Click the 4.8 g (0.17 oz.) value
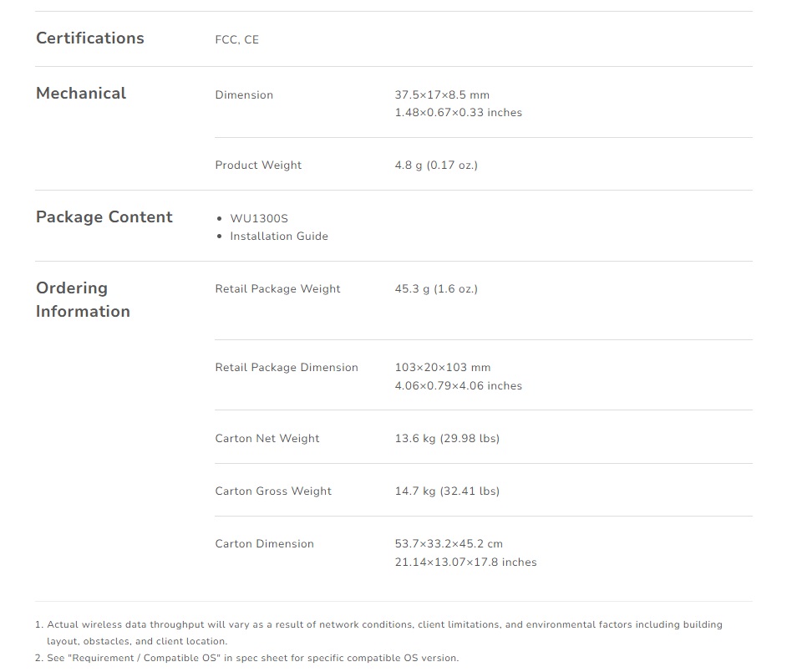Image resolution: width=792 pixels, height=672 pixels. [436, 165]
